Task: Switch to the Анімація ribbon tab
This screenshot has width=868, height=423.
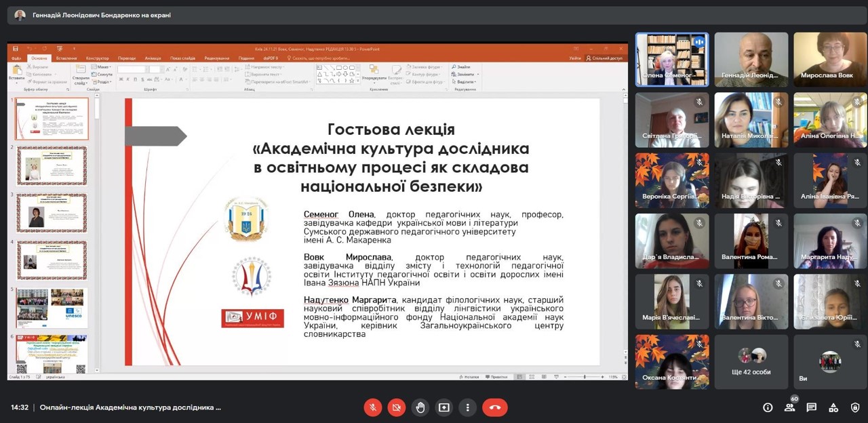Action: click(x=153, y=58)
